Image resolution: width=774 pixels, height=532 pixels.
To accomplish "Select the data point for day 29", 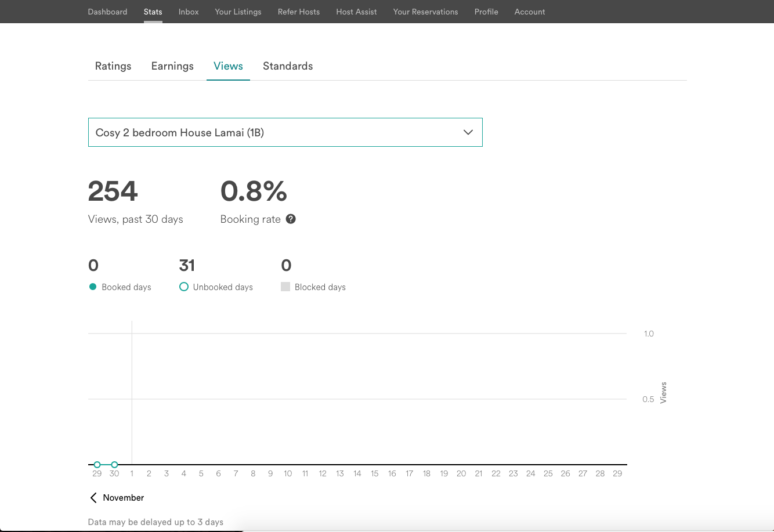I will 97,465.
